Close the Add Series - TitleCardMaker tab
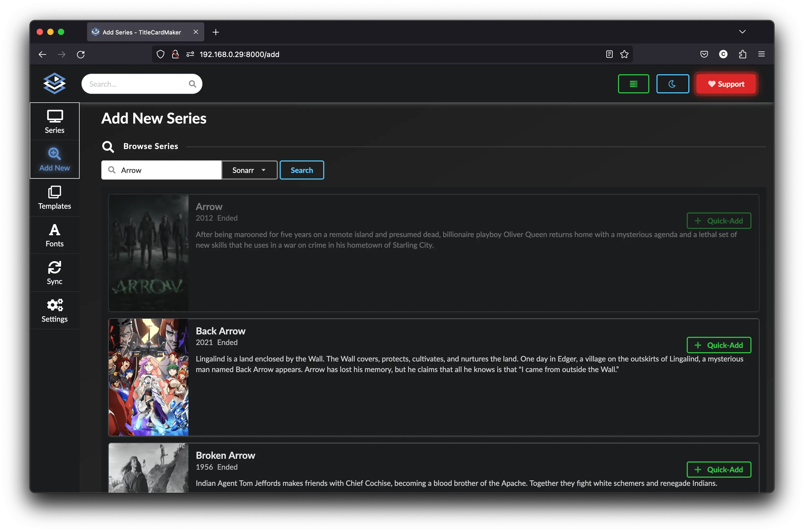 [196, 32]
